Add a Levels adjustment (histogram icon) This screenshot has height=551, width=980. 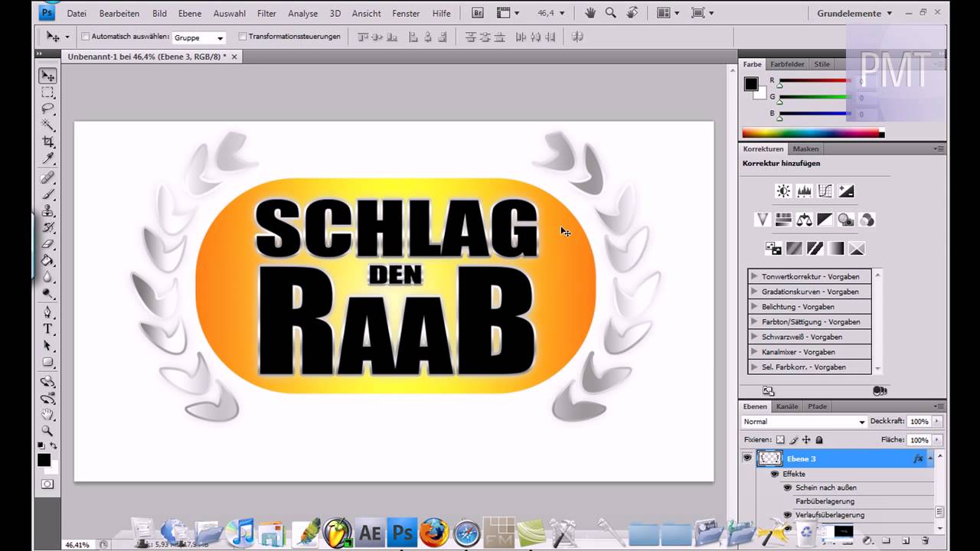804,191
